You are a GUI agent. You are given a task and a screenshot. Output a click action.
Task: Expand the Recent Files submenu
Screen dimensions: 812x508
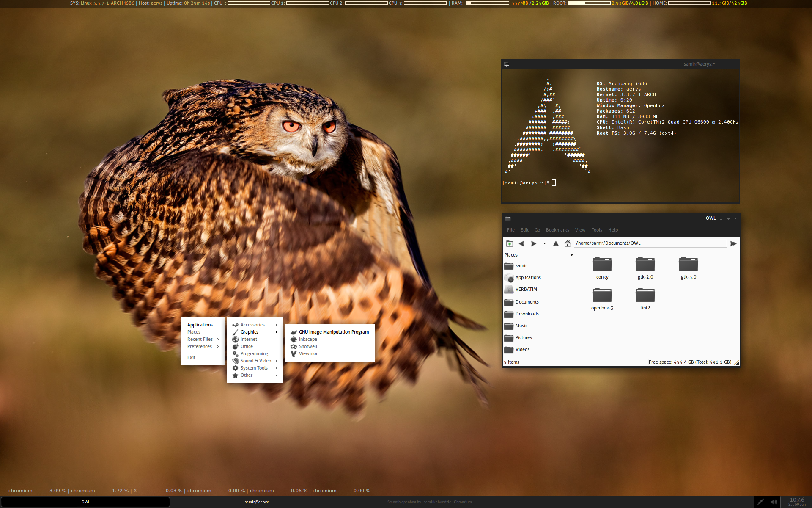203,339
